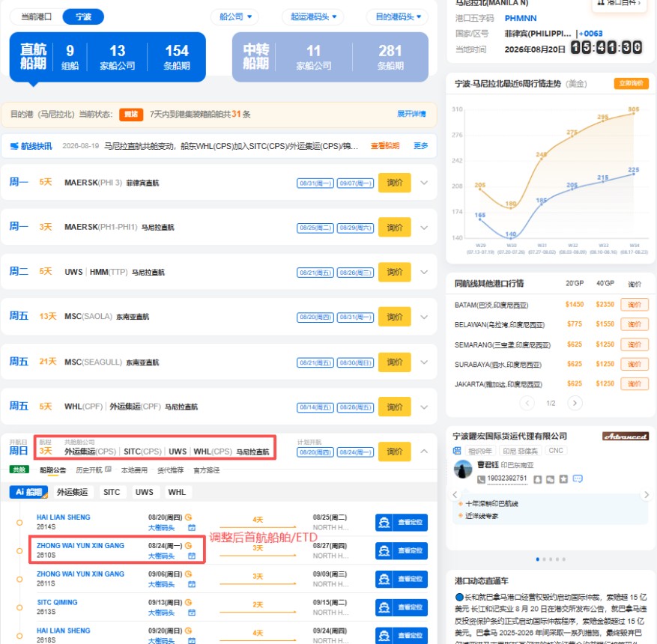Click 询价 button for WHL CPF row

pyautogui.click(x=394, y=407)
